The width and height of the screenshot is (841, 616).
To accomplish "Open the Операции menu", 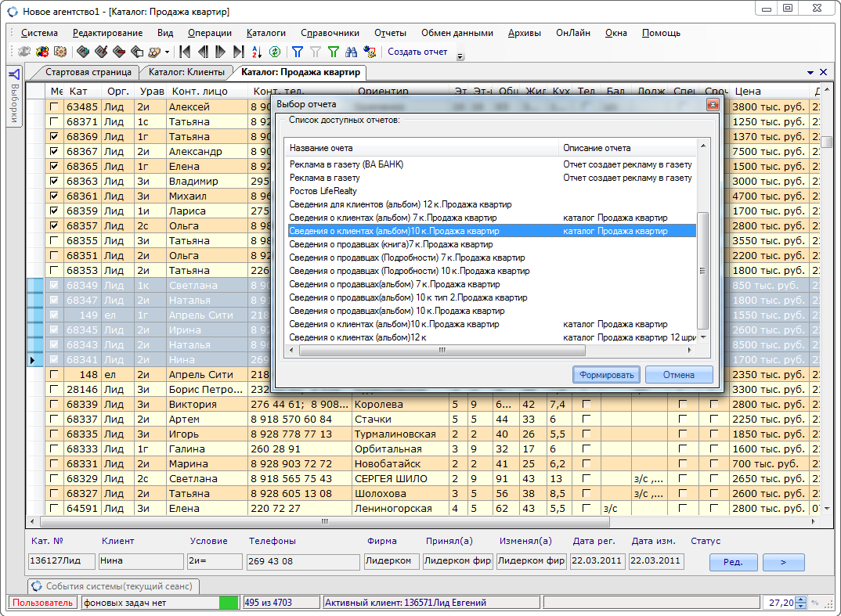I will pyautogui.click(x=210, y=33).
